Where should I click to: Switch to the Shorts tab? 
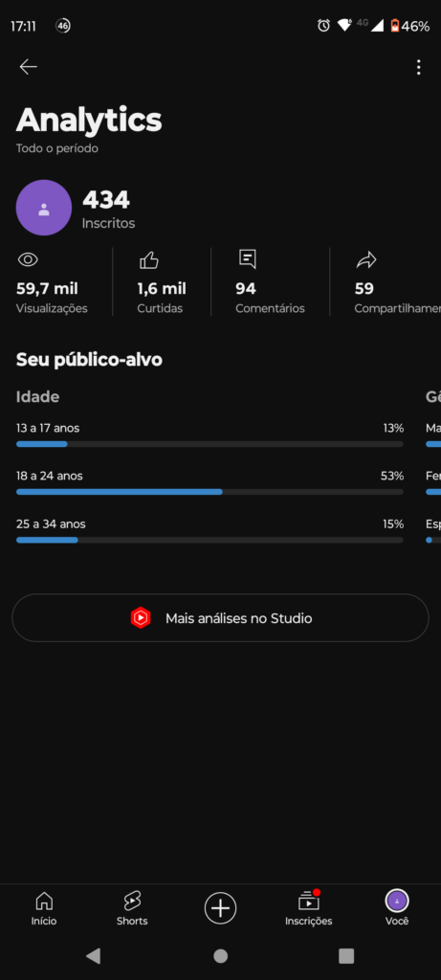(132, 908)
